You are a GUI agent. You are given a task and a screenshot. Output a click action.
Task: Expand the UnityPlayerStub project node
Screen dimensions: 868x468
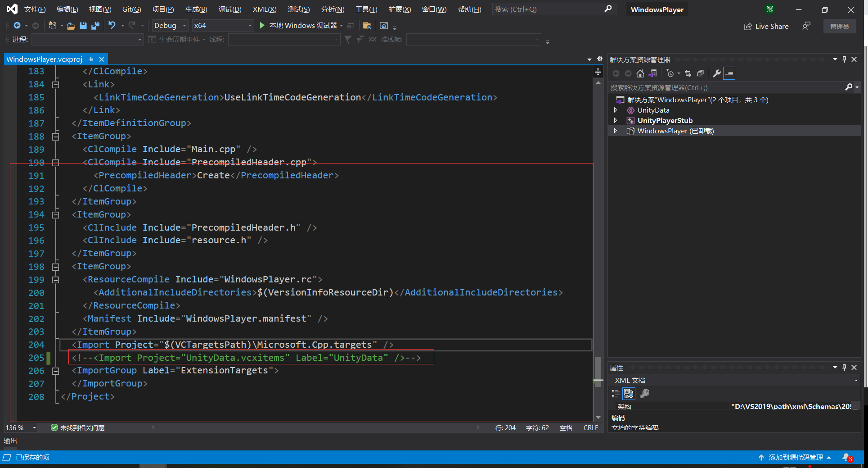(616, 121)
